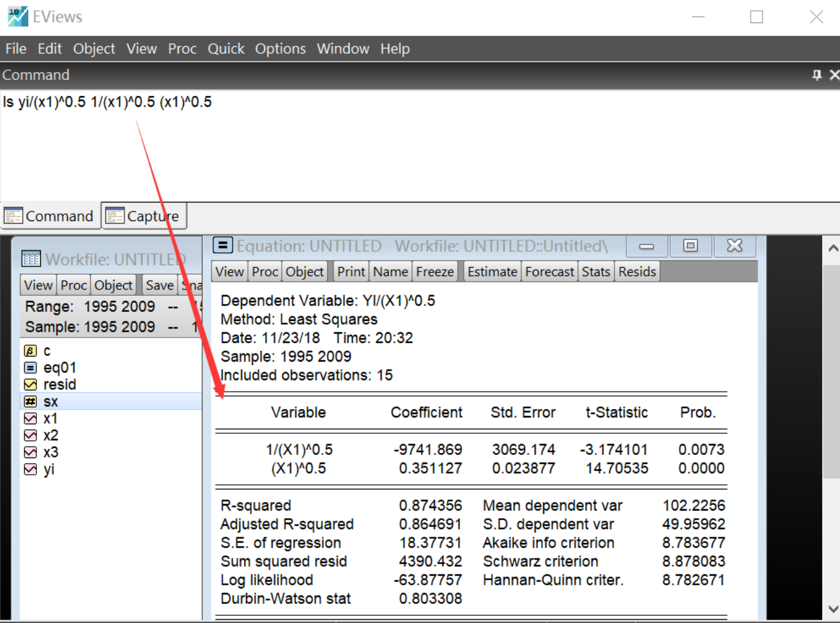
Task: Click Stats in the Equation toolbar
Action: pyautogui.click(x=596, y=272)
